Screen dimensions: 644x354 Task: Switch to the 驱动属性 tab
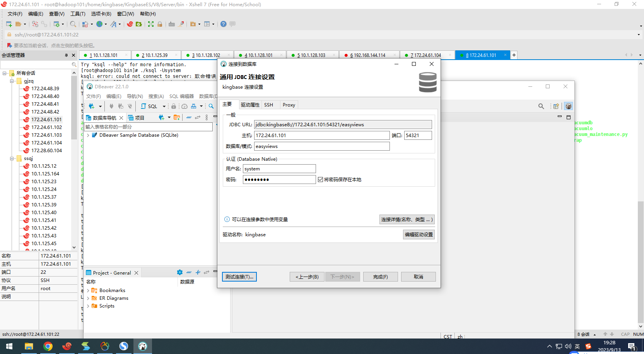tap(250, 105)
